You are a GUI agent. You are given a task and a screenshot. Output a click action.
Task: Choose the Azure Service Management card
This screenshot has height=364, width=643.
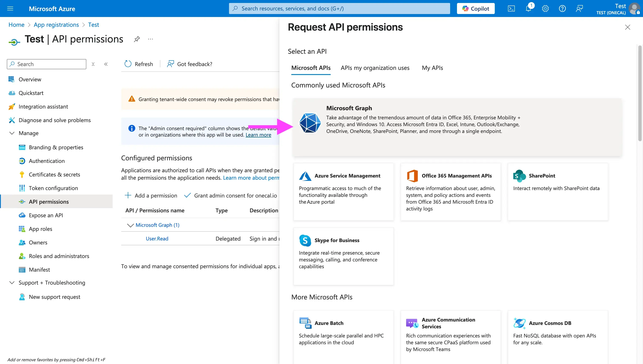click(343, 192)
